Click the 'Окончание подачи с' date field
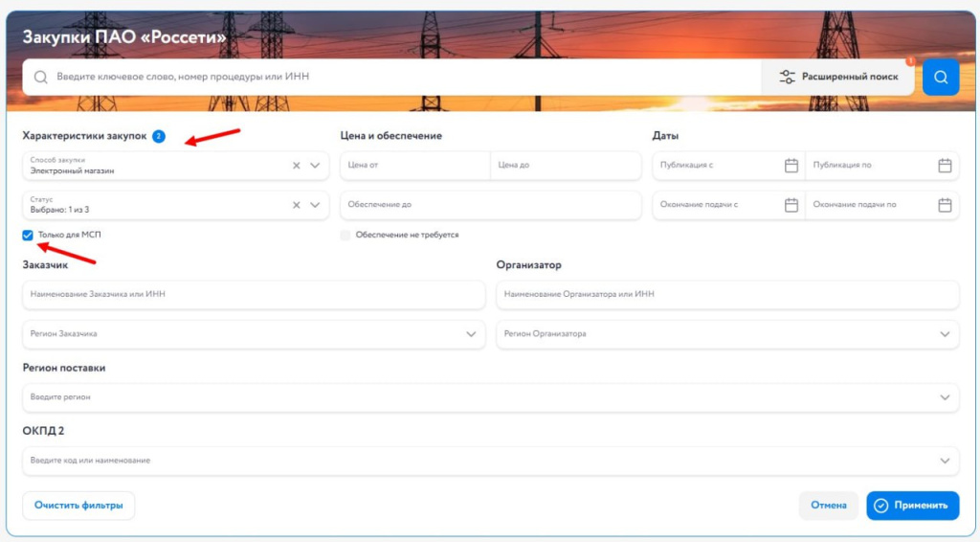This screenshot has width=980, height=542. pyautogui.click(x=728, y=205)
